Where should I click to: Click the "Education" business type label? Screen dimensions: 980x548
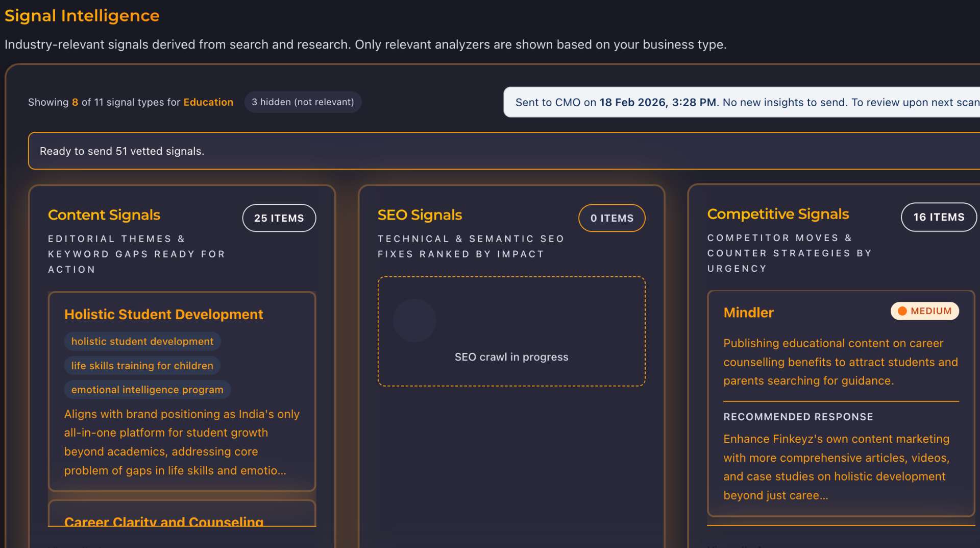(208, 102)
